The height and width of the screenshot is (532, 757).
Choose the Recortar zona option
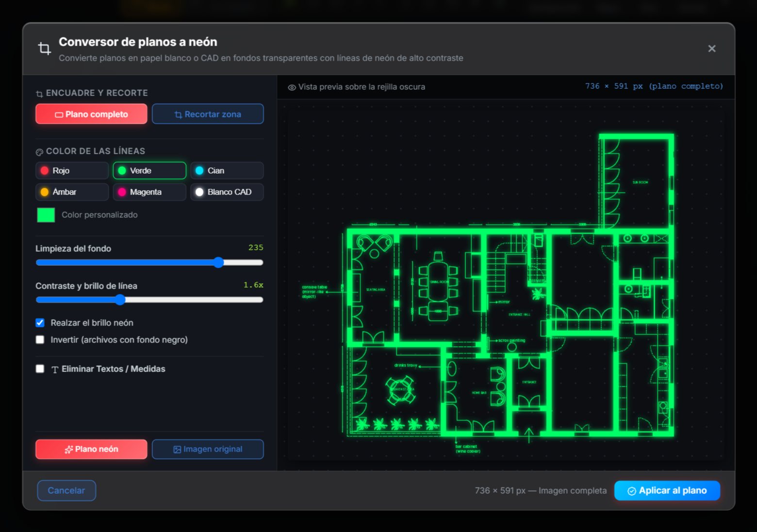tap(208, 114)
